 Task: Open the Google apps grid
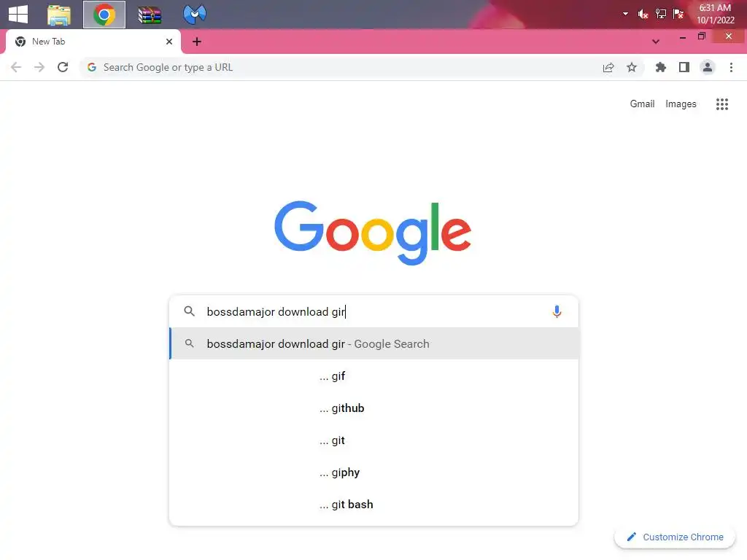click(721, 104)
